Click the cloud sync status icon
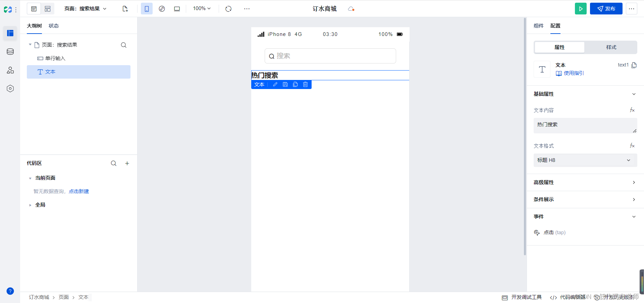Viewport: 644px width, 303px height. (351, 9)
